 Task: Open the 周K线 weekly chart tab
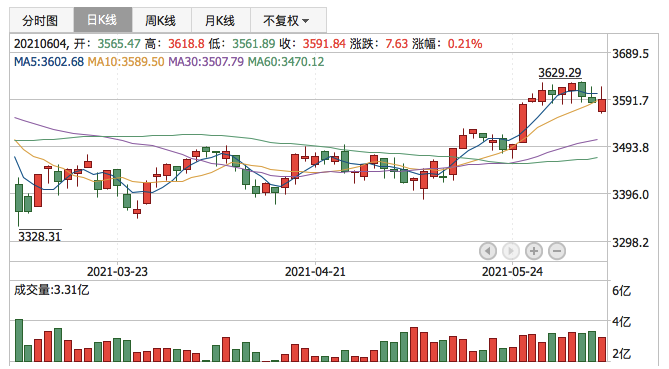pos(161,20)
